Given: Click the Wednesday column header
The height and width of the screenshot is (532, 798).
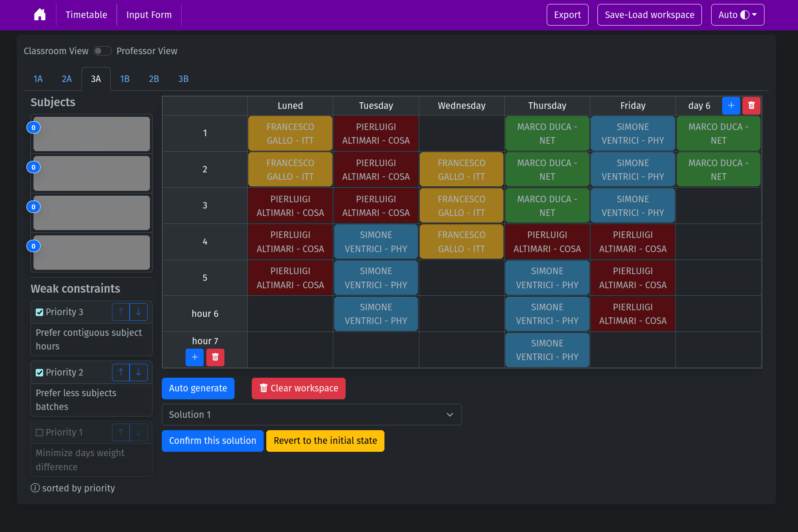Looking at the screenshot, I should [462, 106].
